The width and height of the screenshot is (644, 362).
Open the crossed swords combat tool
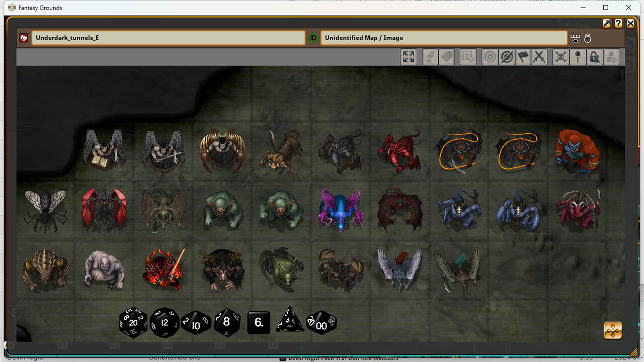pyautogui.click(x=539, y=56)
